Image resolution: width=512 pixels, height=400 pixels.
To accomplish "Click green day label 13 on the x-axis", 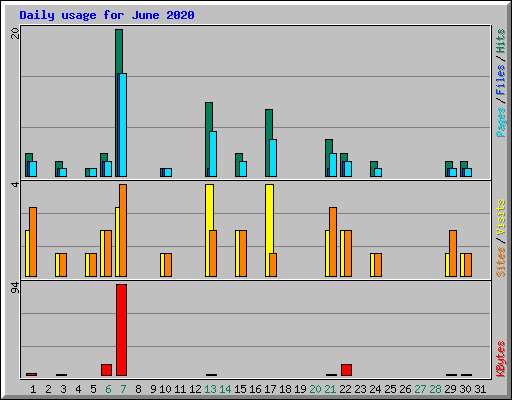I will [210, 389].
